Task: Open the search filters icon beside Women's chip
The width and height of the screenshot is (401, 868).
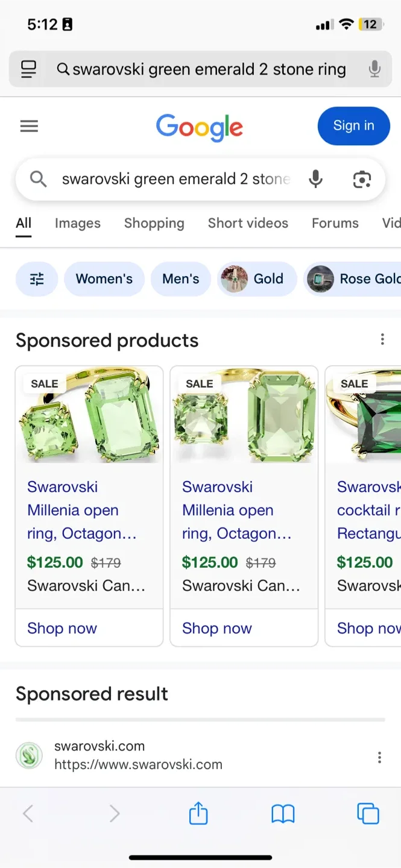Action: pos(37,279)
